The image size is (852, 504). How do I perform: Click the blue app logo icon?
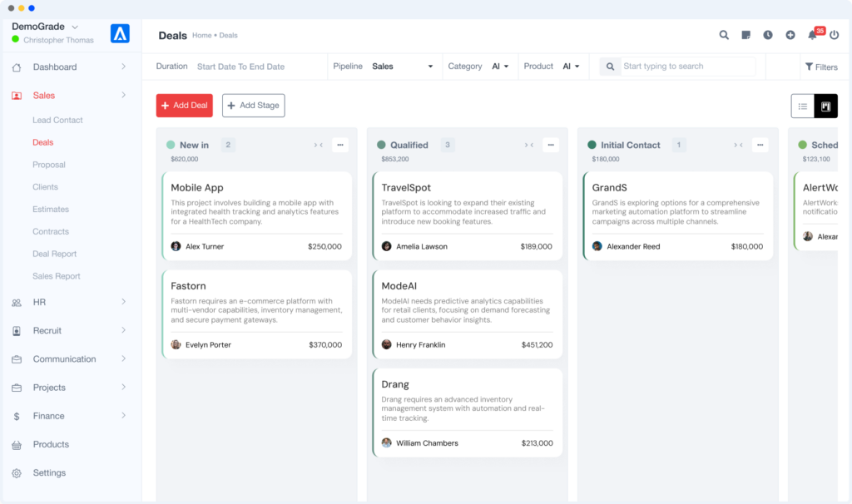(x=120, y=33)
